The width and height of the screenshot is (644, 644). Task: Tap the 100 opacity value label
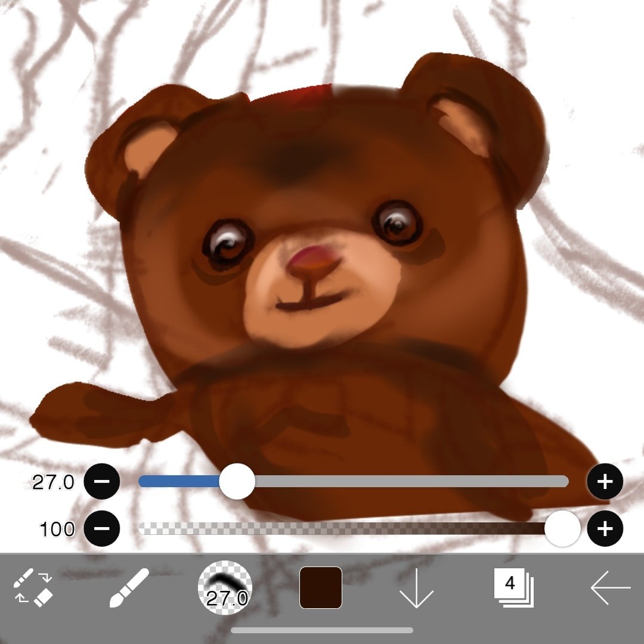click(x=57, y=529)
